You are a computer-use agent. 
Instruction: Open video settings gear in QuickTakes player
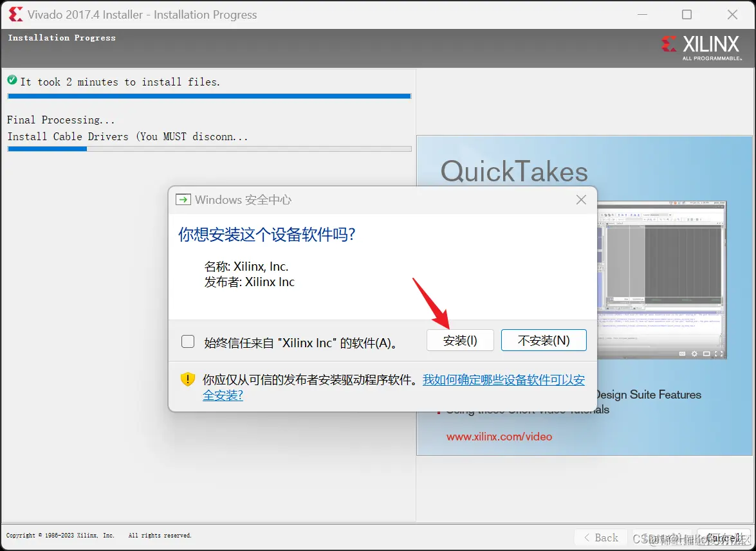click(694, 354)
